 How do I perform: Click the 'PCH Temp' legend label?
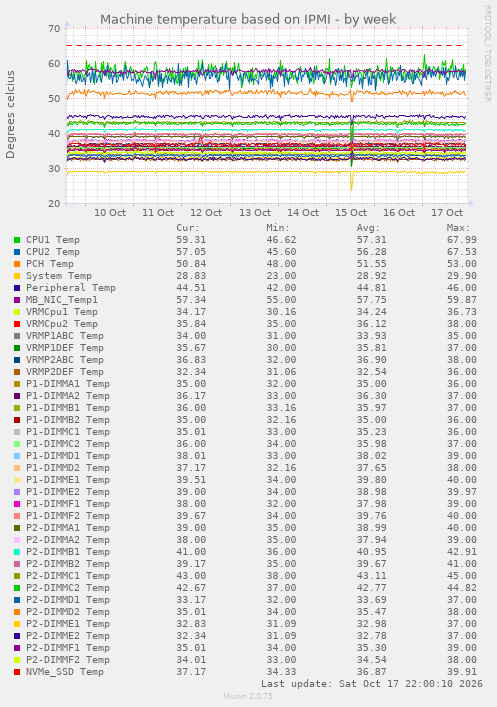click(50, 264)
